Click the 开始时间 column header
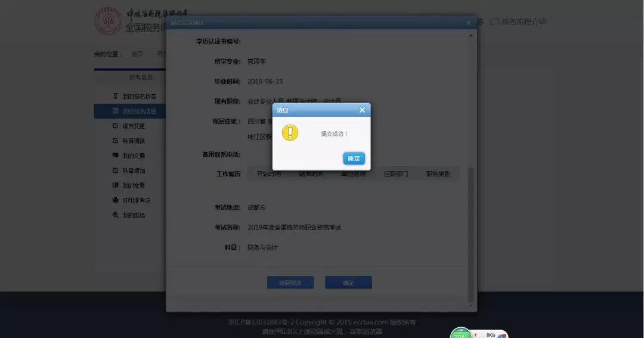644x338 pixels. click(269, 174)
